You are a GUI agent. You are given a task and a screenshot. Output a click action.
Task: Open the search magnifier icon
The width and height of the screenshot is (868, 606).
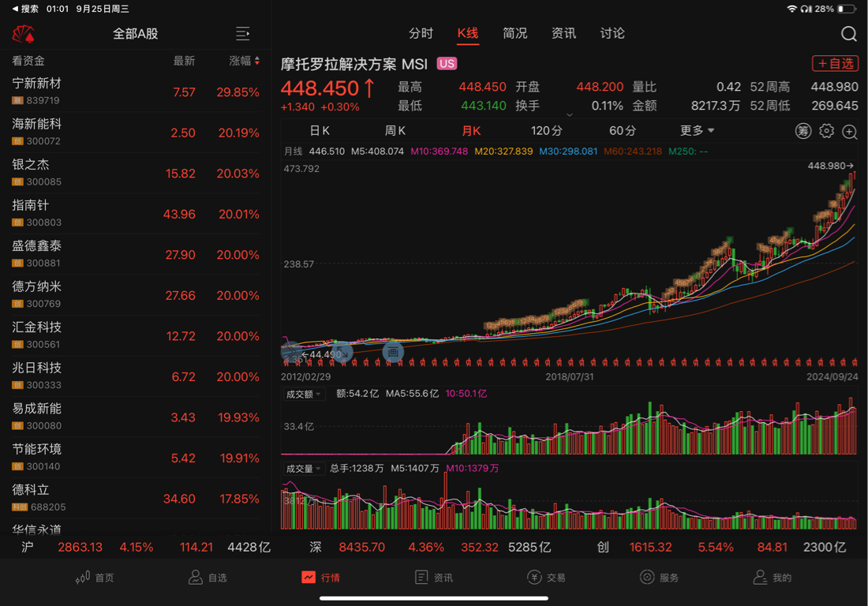(848, 34)
